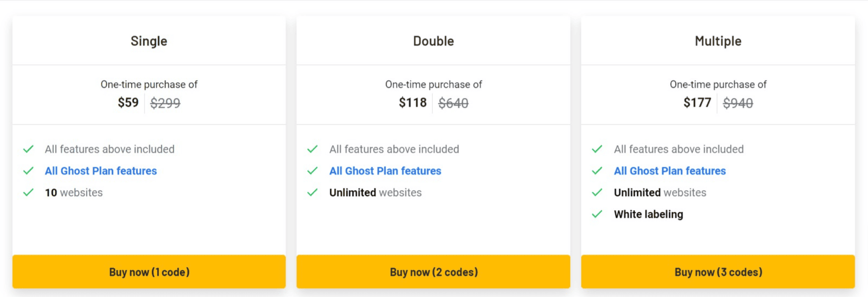This screenshot has height=297, width=868.
Task: Select the Double plan heading
Action: [434, 41]
